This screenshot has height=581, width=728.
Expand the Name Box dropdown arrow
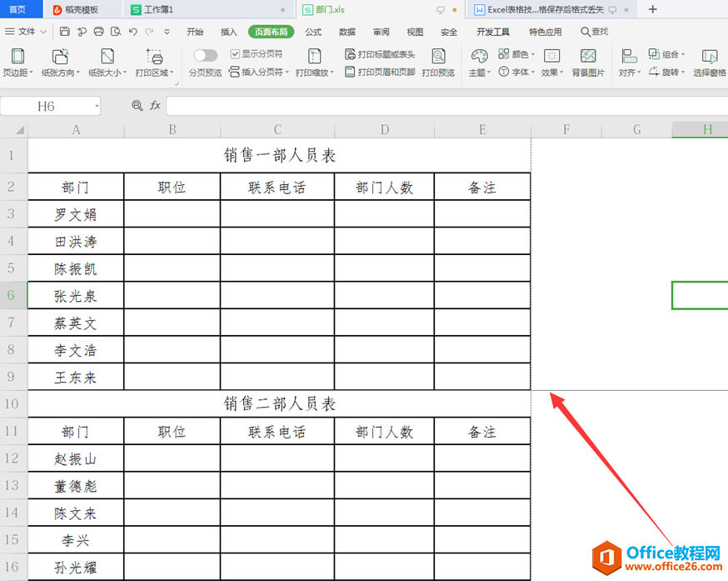[97, 106]
